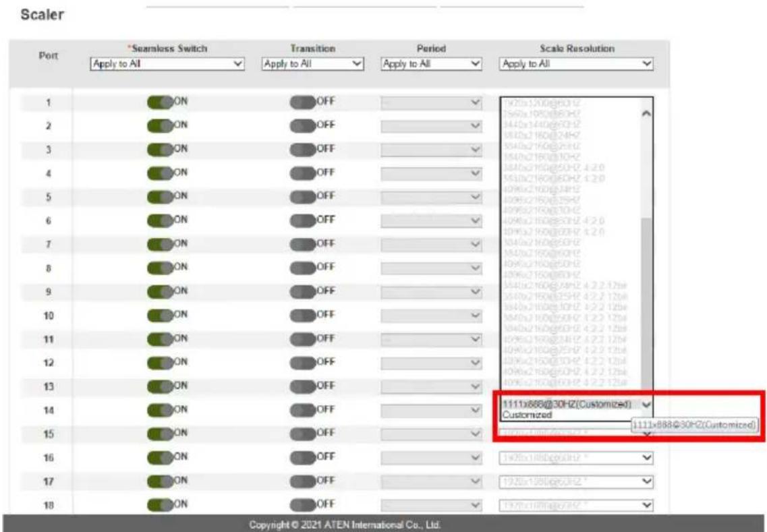Screen dimensions: 767x532
Task: Turn on Transition for port 18
Action: (x=303, y=505)
